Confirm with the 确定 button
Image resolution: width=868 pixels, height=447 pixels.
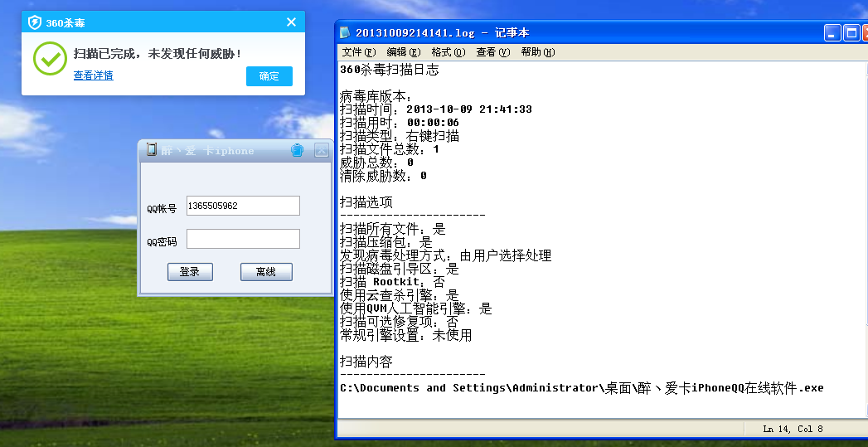pyautogui.click(x=269, y=76)
